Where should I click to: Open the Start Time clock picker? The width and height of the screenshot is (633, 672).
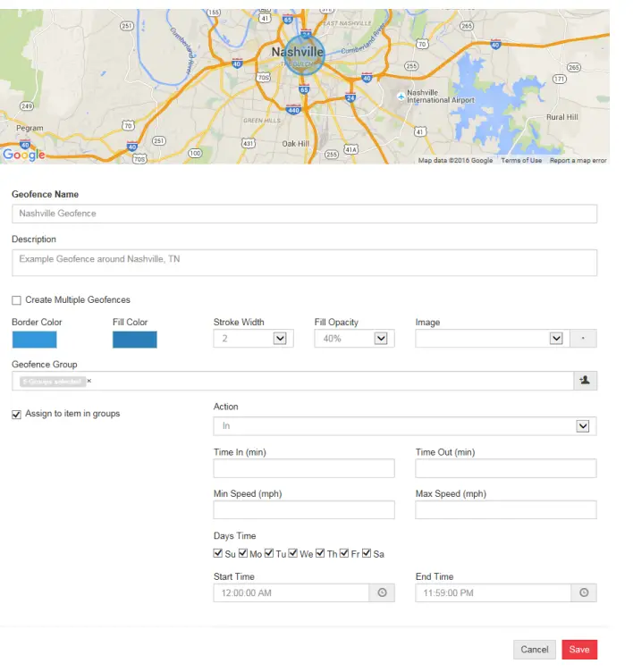pos(382,592)
